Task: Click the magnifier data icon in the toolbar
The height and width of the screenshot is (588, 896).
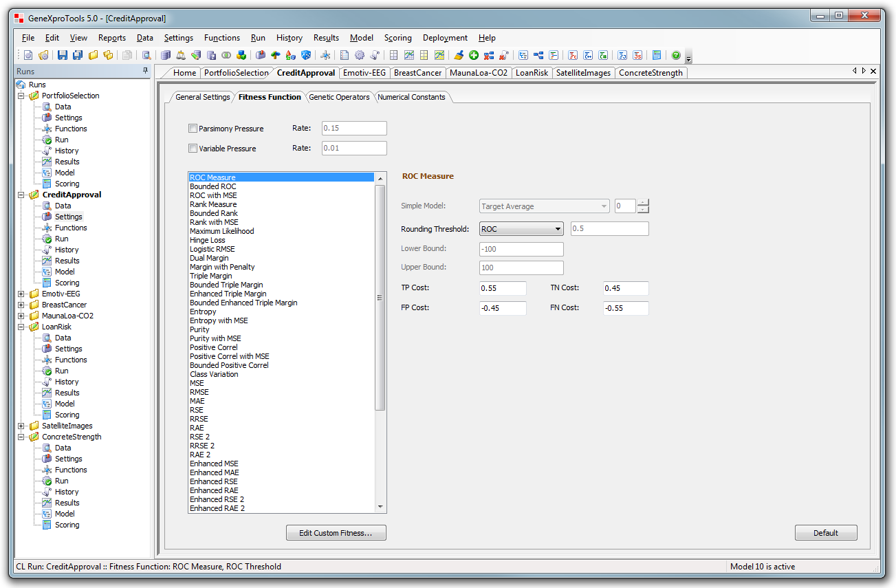Action: point(146,56)
